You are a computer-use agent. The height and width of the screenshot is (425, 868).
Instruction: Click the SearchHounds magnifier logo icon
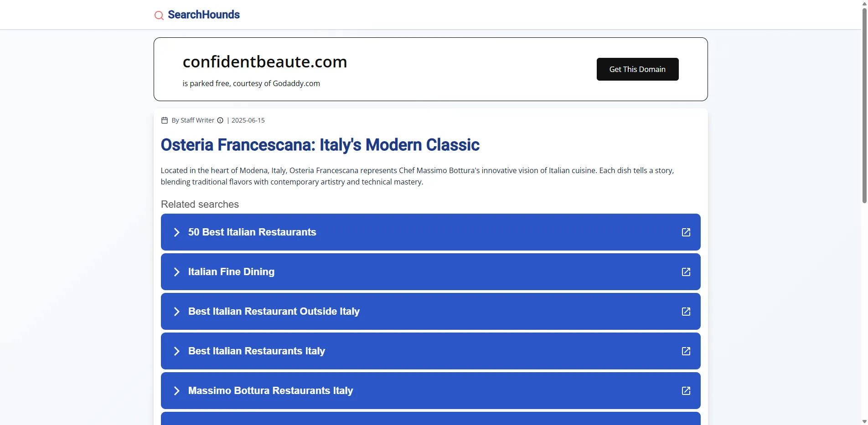tap(159, 15)
